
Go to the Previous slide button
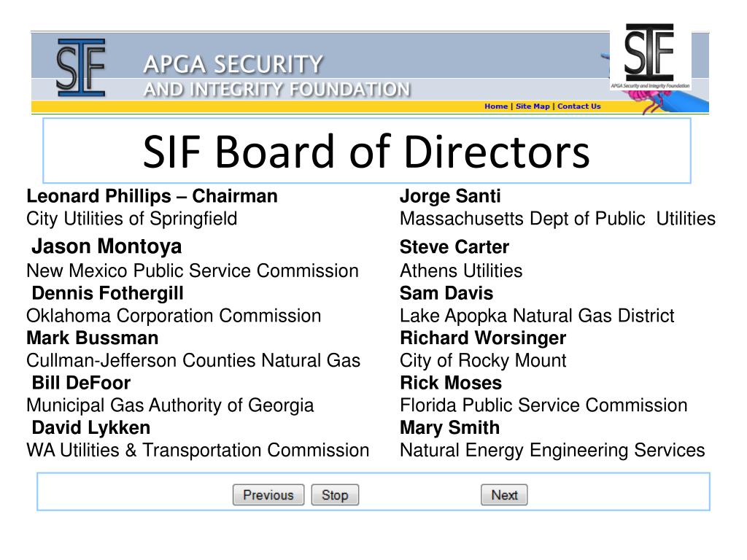click(x=268, y=495)
